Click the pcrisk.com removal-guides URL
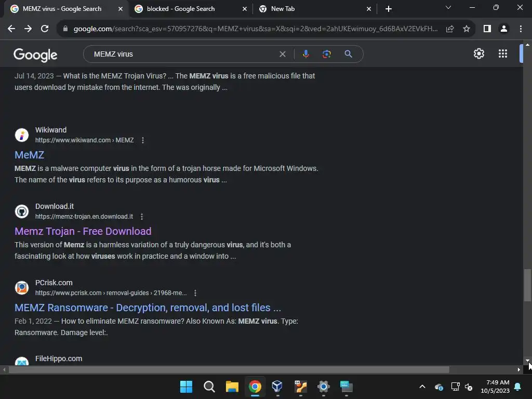The width and height of the screenshot is (532, 399). (111, 293)
